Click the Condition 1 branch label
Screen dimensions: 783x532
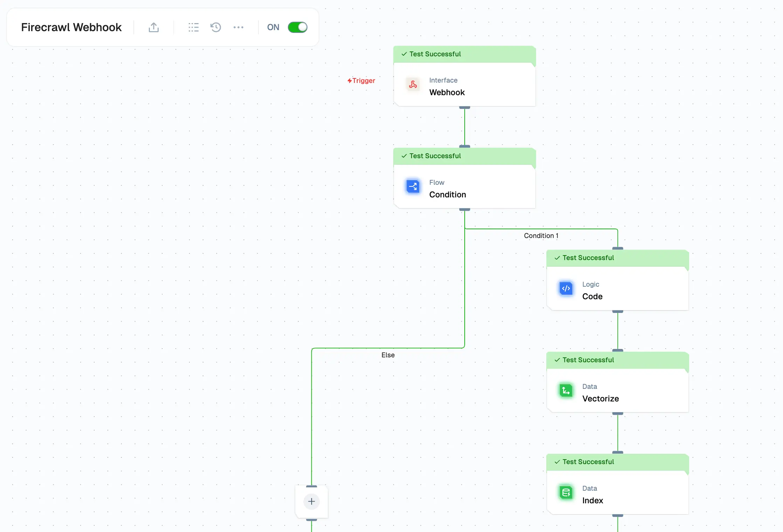coord(541,236)
